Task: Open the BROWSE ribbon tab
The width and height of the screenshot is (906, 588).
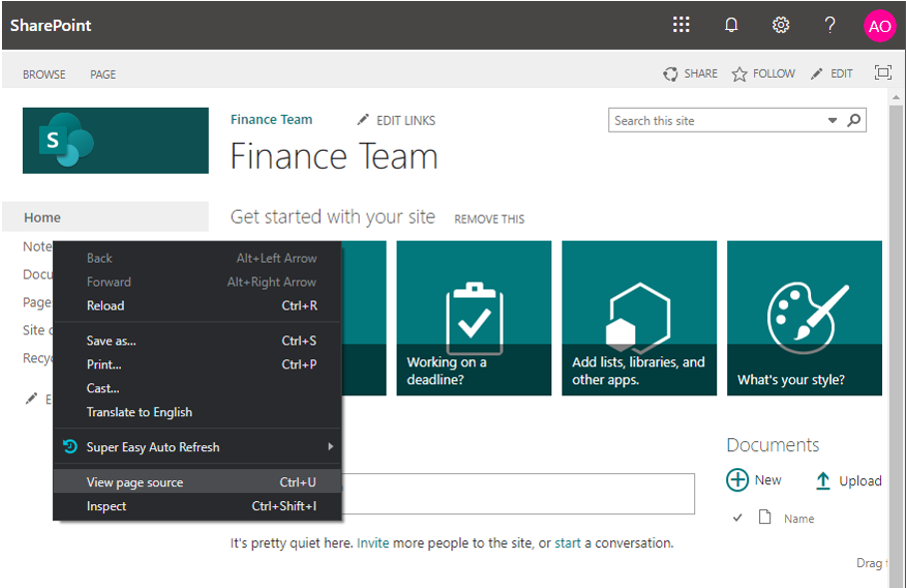Action: click(44, 75)
